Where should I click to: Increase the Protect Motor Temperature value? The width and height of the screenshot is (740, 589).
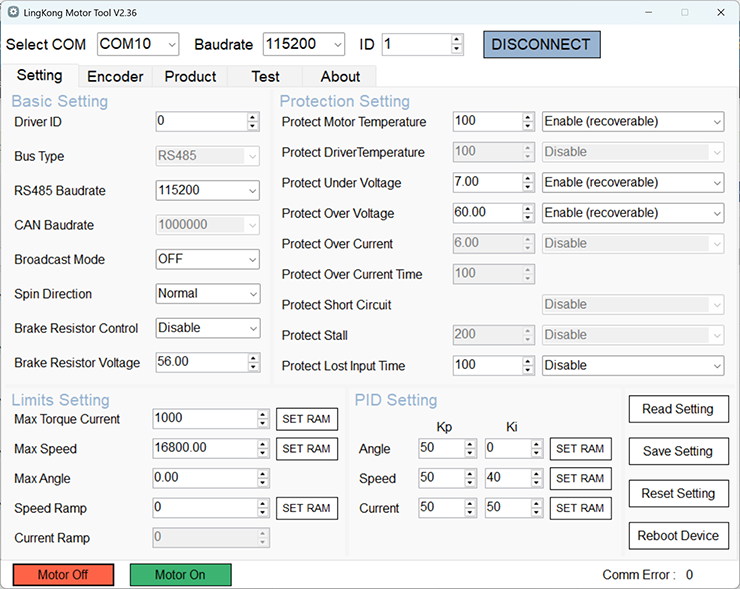528,117
